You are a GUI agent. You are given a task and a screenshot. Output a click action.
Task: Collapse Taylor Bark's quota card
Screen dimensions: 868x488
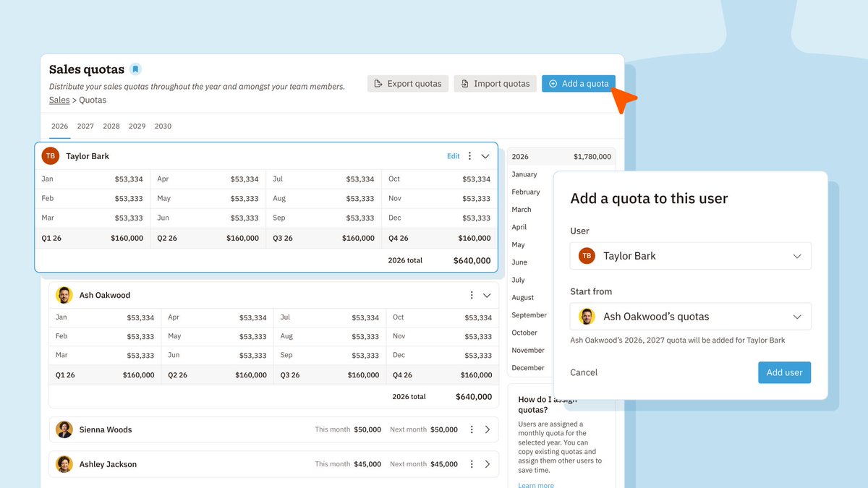pos(485,156)
